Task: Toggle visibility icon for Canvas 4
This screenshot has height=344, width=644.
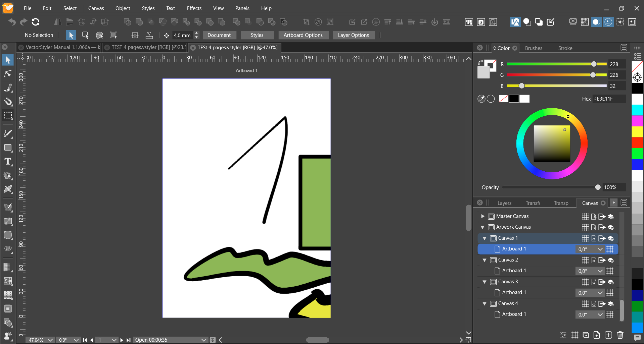Action: [611, 304]
